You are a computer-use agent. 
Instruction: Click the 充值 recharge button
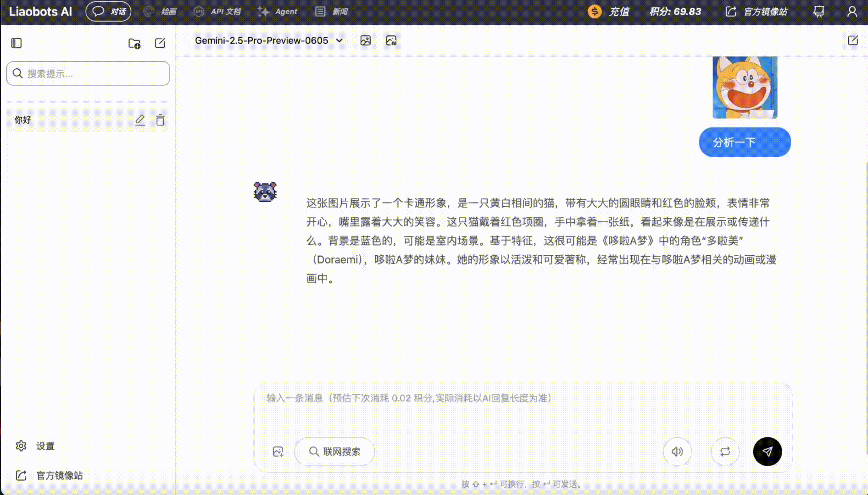coord(609,11)
